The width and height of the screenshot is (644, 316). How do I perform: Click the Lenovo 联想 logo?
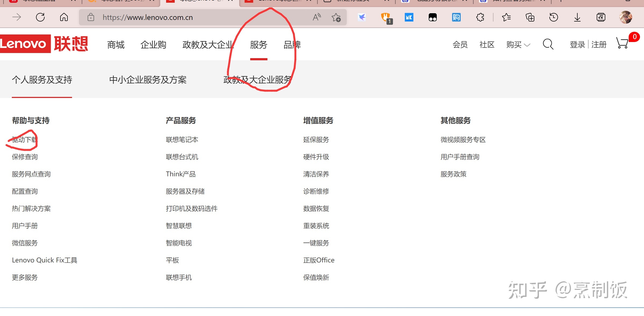44,44
